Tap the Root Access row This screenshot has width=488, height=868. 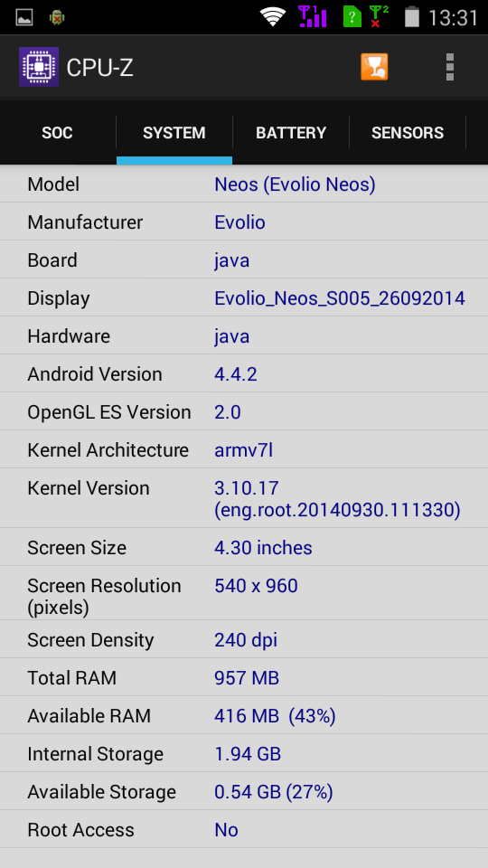coord(244,829)
